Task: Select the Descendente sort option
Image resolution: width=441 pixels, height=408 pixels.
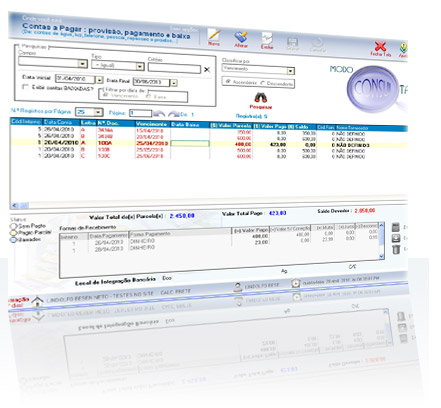Action: click(x=263, y=83)
